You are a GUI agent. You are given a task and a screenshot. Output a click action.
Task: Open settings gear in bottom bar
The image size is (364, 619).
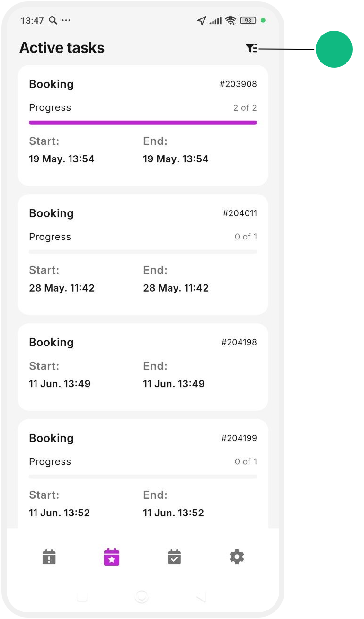click(237, 557)
